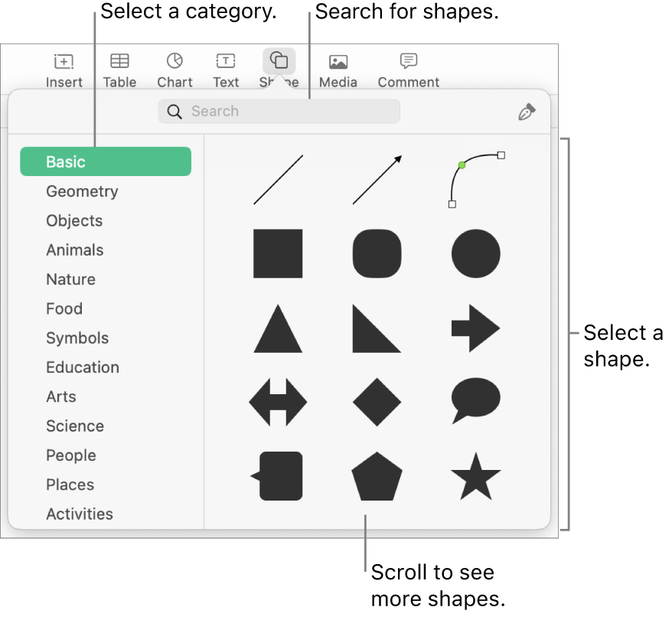Insert the pentagon shape
672x620 pixels.
(377, 477)
